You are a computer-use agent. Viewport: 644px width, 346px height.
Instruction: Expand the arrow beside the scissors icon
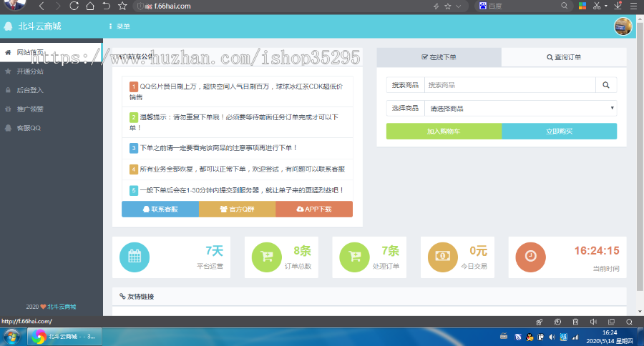(606, 6)
